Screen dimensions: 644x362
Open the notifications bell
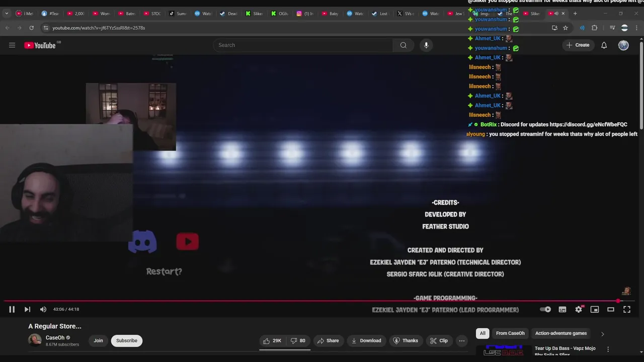coord(604,45)
